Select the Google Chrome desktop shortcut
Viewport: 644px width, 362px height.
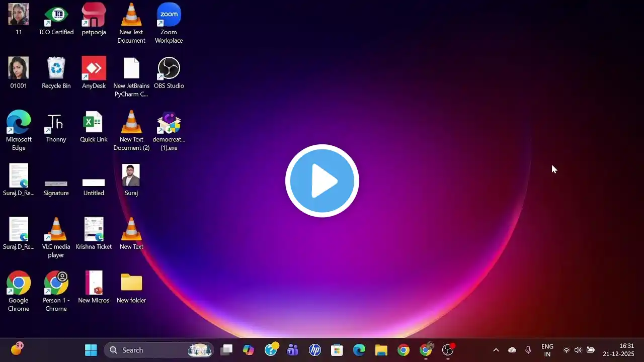point(19,292)
